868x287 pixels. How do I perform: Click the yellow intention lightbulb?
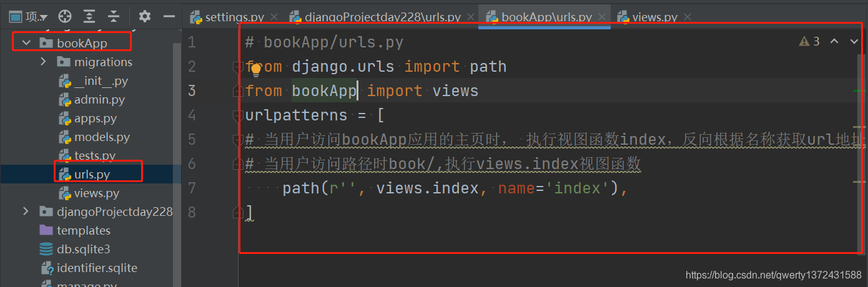coord(255,69)
